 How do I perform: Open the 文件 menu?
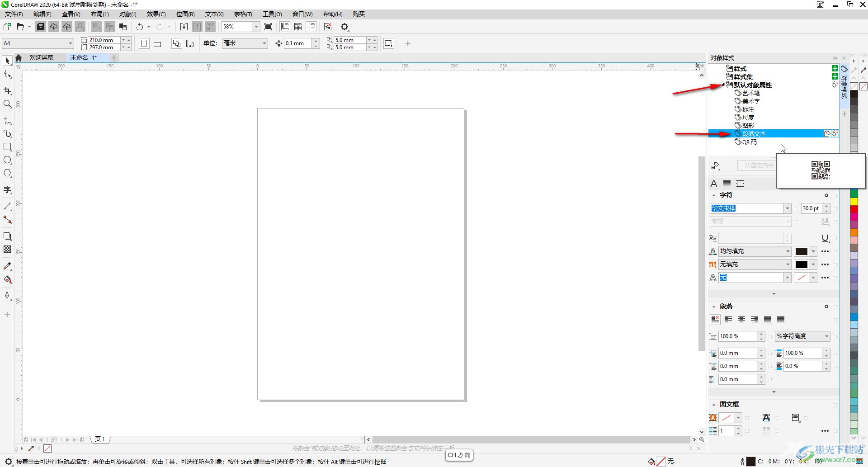click(14, 14)
